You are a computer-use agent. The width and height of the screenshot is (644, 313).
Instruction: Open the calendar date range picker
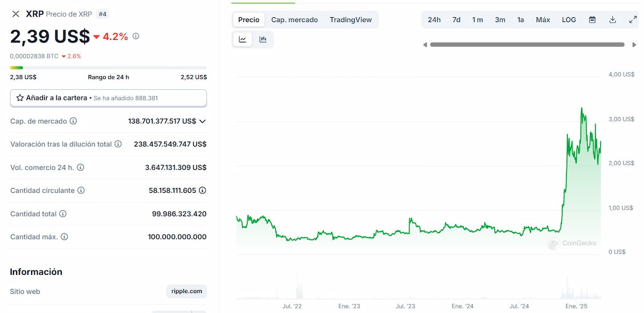(592, 20)
